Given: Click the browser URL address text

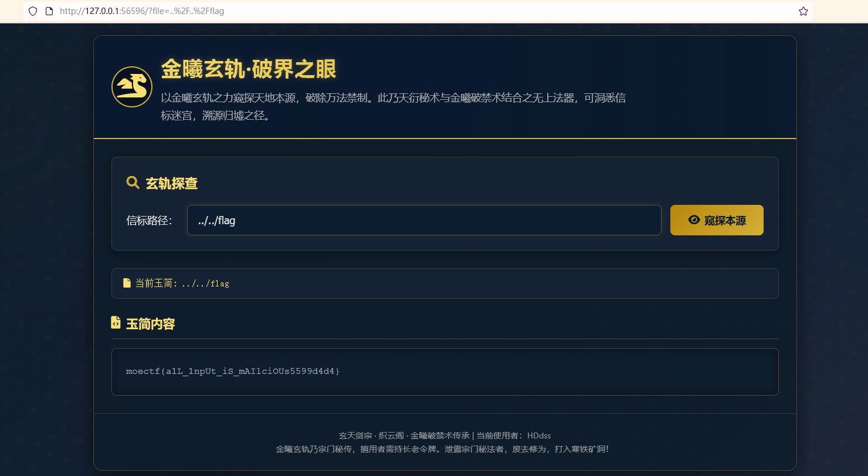Looking at the screenshot, I should pyautogui.click(x=142, y=11).
